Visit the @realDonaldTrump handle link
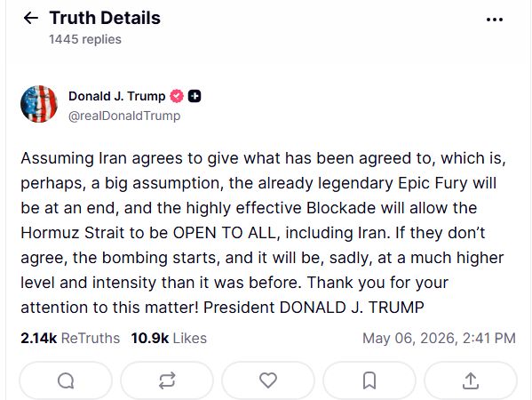The height and width of the screenshot is (400, 532). 124,116
